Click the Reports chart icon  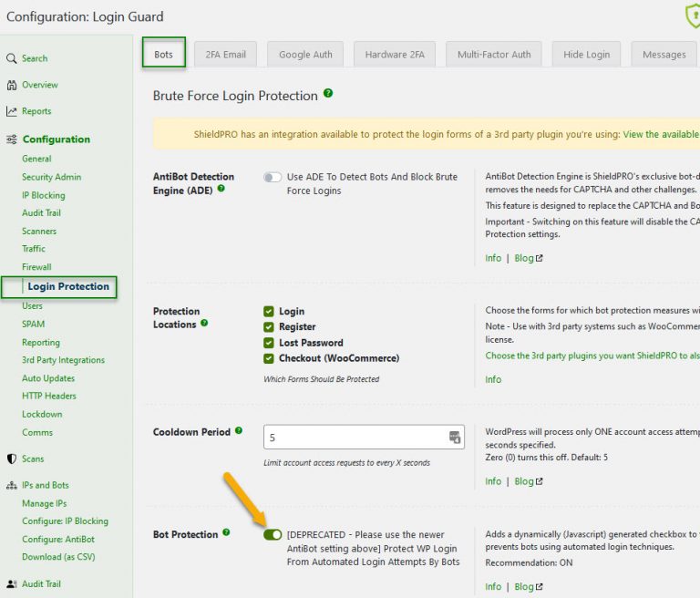click(x=12, y=111)
